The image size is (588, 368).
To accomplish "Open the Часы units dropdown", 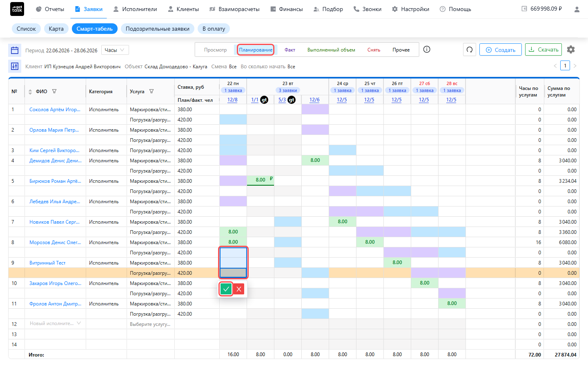I will click(x=115, y=50).
